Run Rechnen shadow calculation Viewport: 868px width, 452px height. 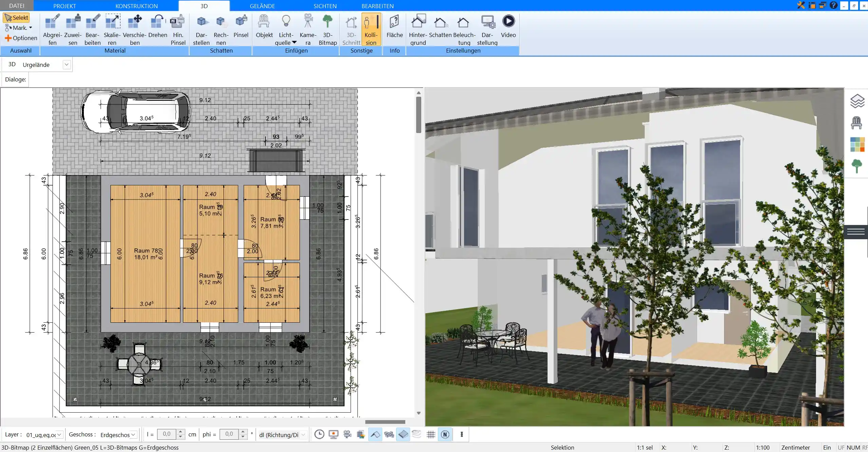(x=221, y=30)
